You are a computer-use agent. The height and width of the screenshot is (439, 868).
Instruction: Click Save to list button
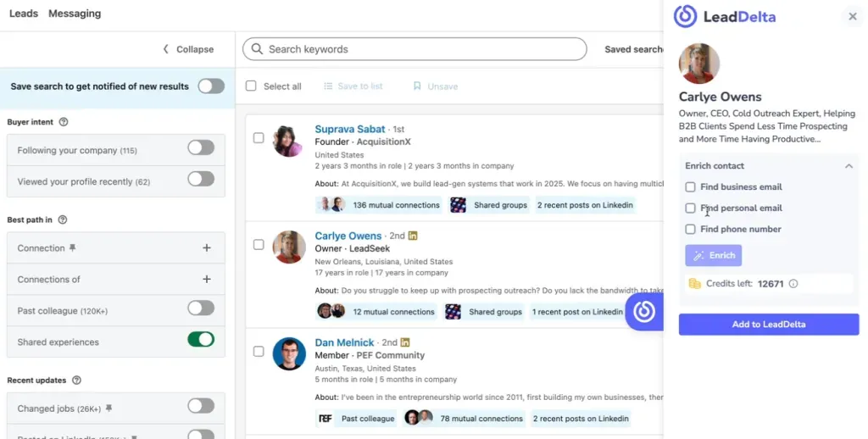tap(353, 86)
